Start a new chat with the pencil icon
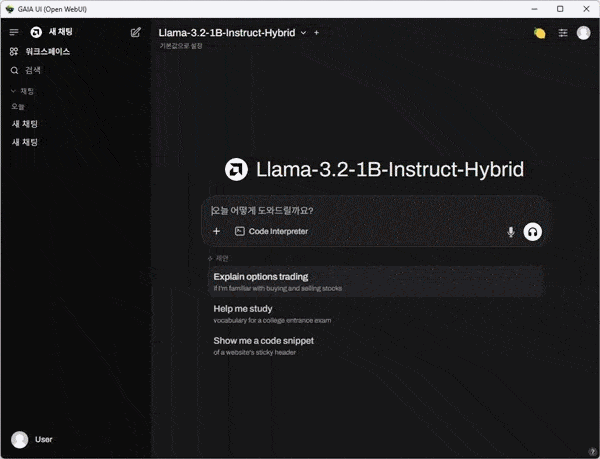Viewport: 600px width, 459px height. click(x=135, y=33)
